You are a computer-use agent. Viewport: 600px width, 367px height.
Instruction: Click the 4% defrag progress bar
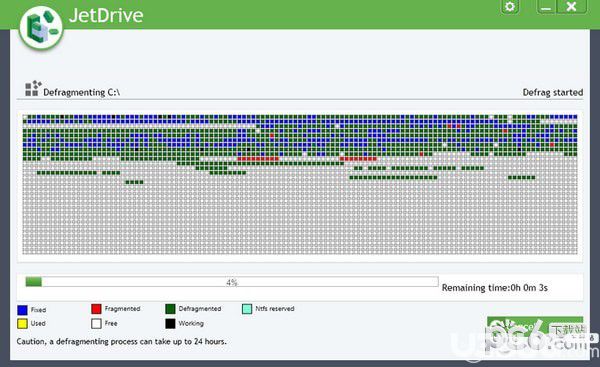[x=232, y=282]
